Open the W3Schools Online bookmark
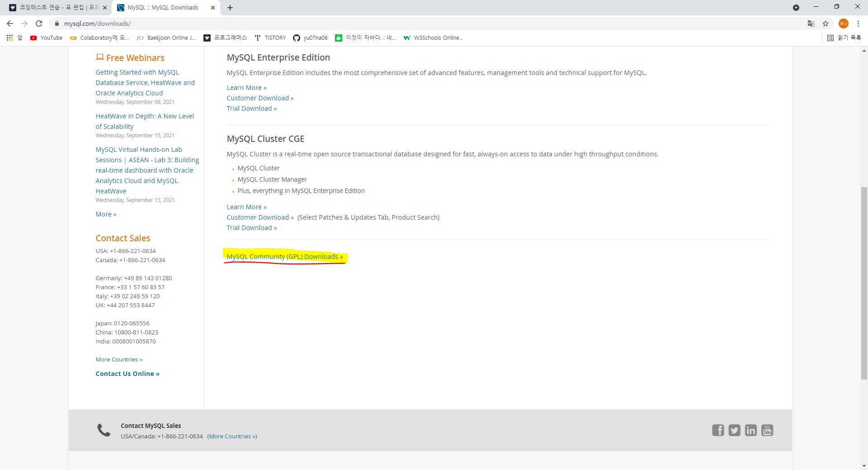The height and width of the screenshot is (470, 868). click(x=433, y=38)
